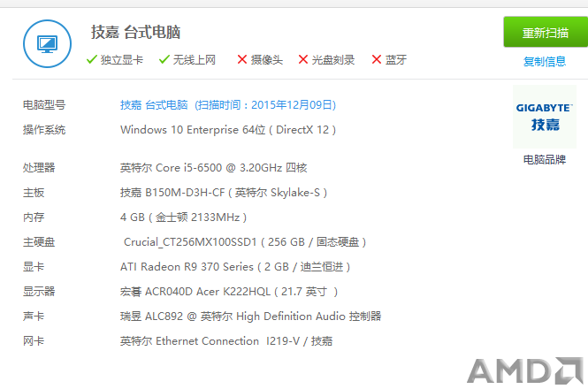
Task: Click the Crucial_CT256MX100SSD1 hard disk entry
Action: pyautogui.click(x=245, y=242)
